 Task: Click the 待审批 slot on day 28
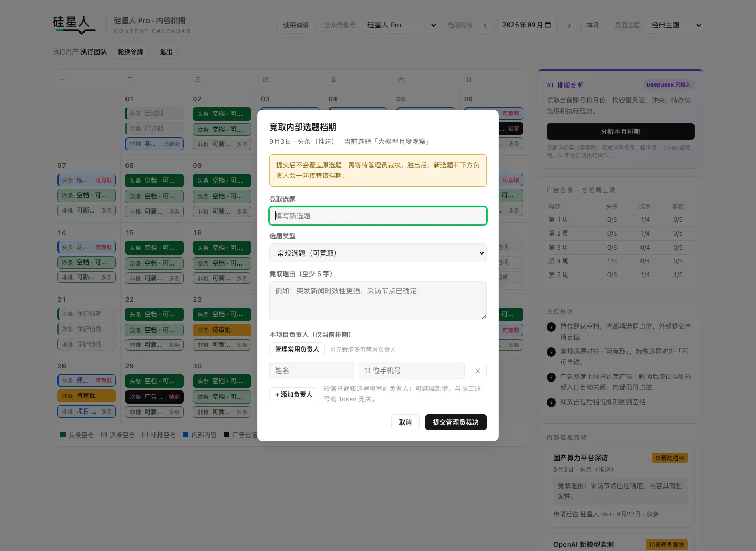(x=87, y=396)
